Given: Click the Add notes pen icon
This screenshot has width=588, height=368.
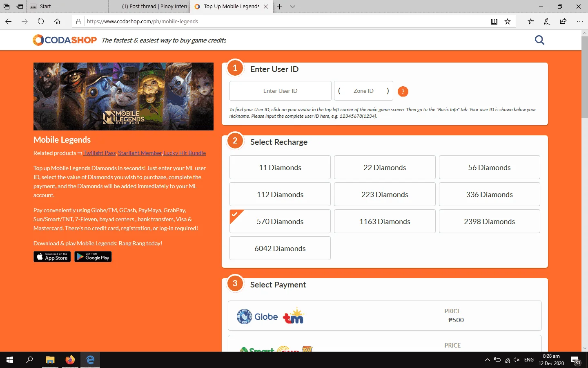Looking at the screenshot, I should click(x=547, y=21).
